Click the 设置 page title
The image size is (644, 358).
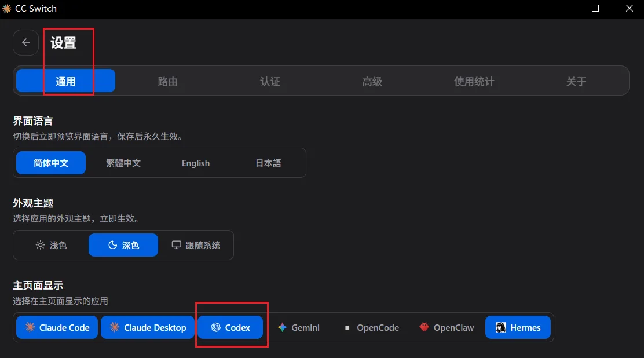coord(63,42)
